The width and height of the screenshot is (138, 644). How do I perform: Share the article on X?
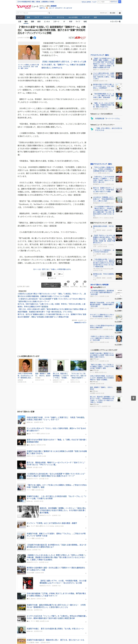pyautogui.click(x=31, y=38)
